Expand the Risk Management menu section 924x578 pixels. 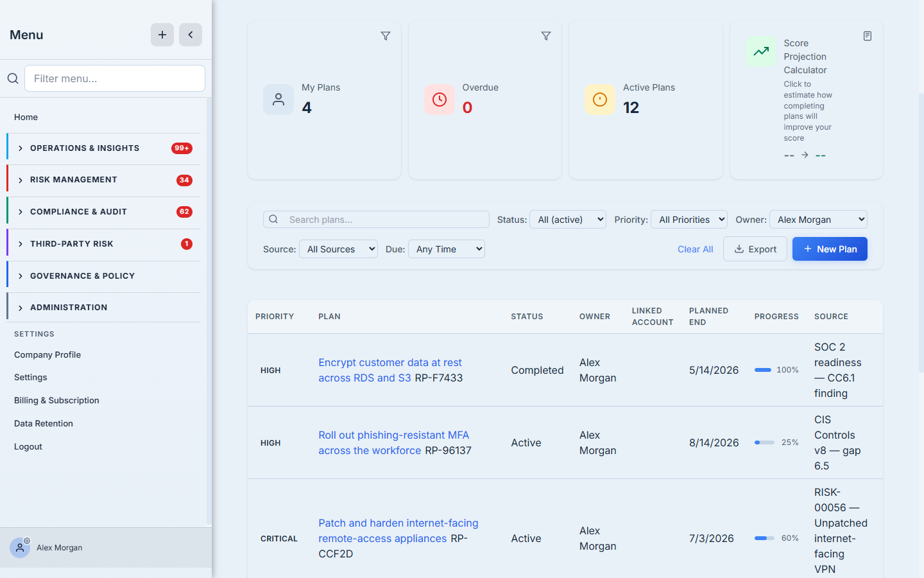104,180
